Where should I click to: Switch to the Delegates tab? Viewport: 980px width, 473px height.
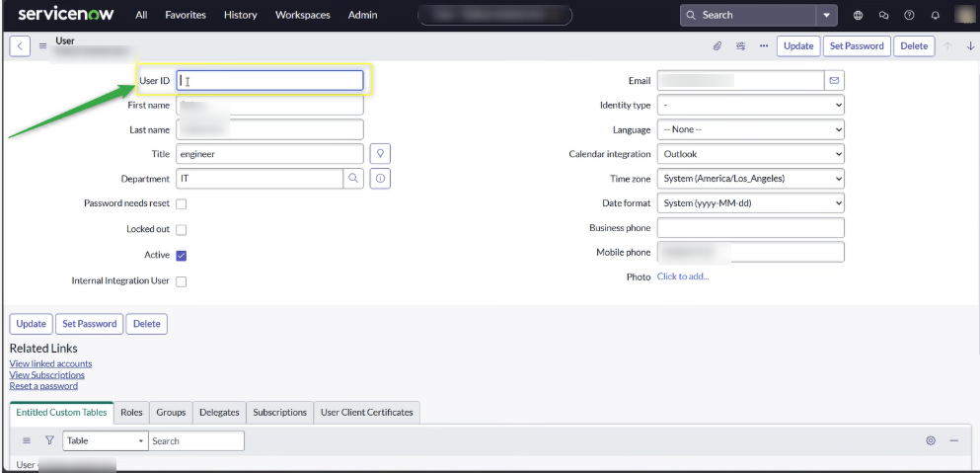coord(219,413)
